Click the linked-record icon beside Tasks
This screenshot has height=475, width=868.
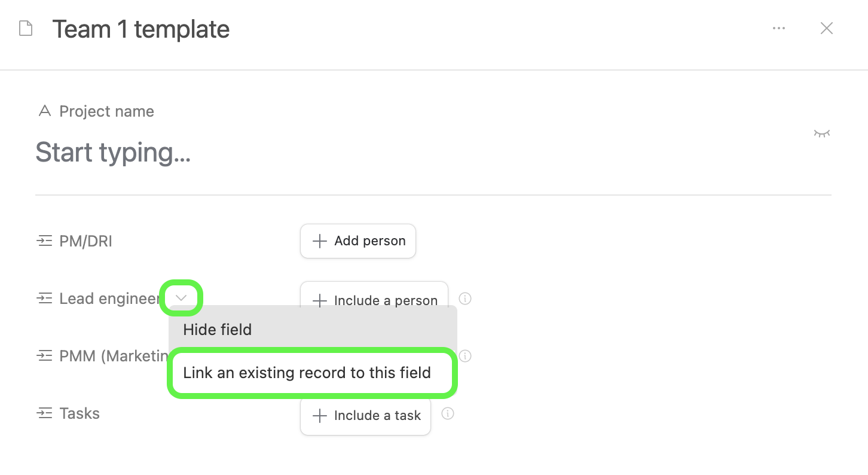[44, 413]
